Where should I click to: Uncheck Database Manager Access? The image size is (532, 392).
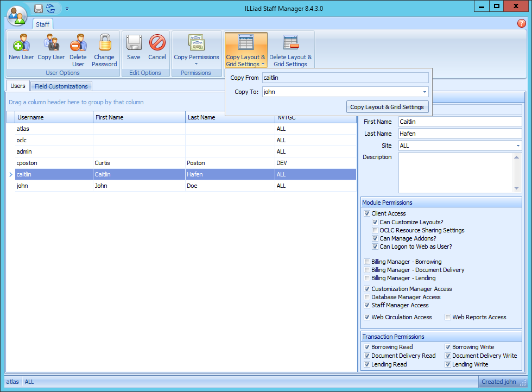[366, 297]
